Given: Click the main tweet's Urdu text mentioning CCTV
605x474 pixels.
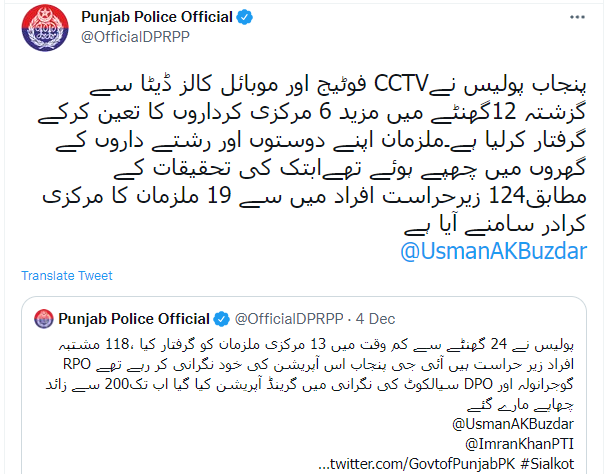Looking at the screenshot, I should [312, 154].
